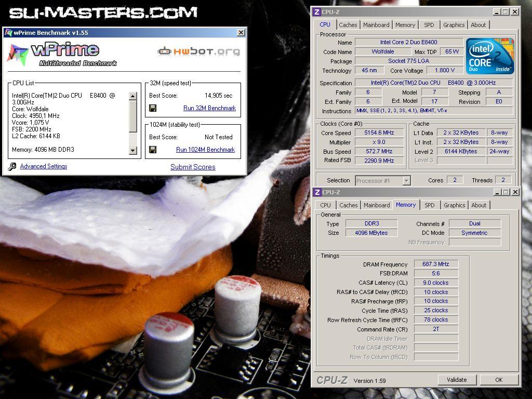Open Mainboard tab in lower CPU-Z window

[377, 205]
